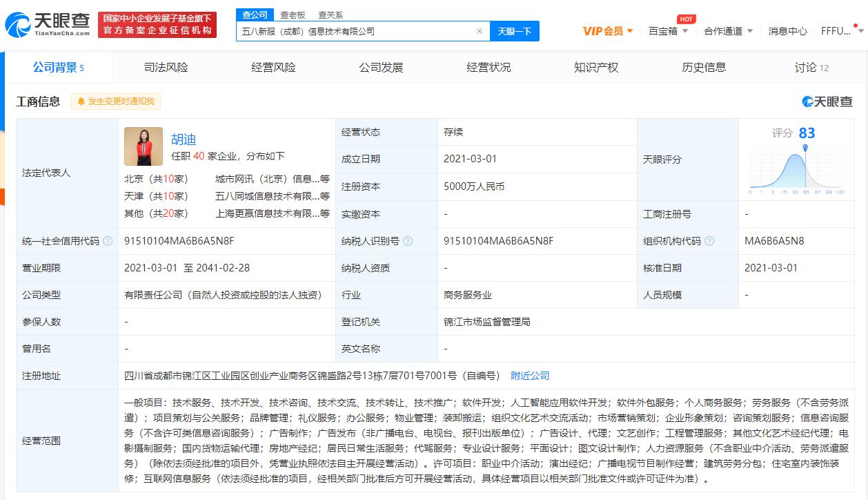This screenshot has height=500, width=868.
Task: Click the 国家中小企业发展子基金旗下 red banner
Action: point(157,25)
